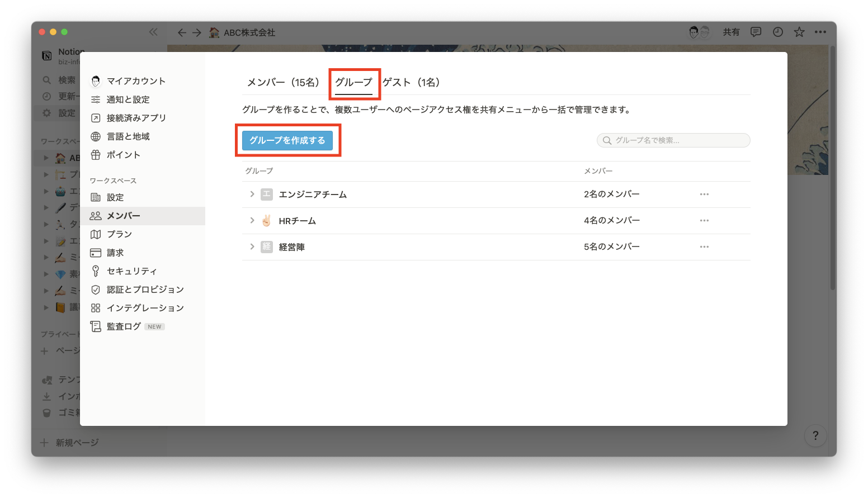Click the グループを作成する button
This screenshot has width=868, height=498.
click(287, 140)
